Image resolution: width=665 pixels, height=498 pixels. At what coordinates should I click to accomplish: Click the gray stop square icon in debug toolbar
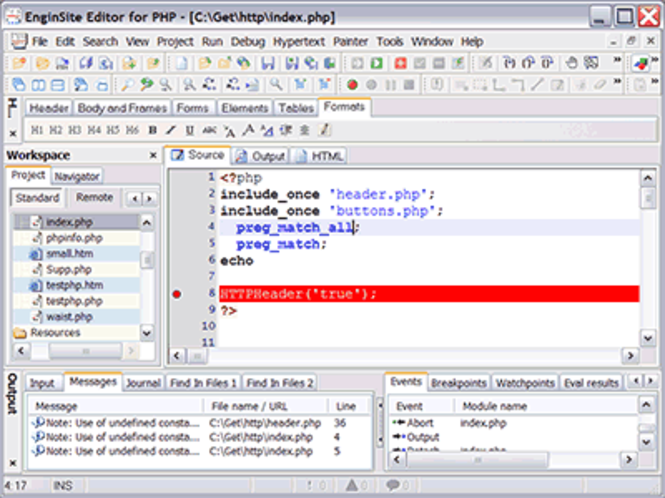[409, 85]
